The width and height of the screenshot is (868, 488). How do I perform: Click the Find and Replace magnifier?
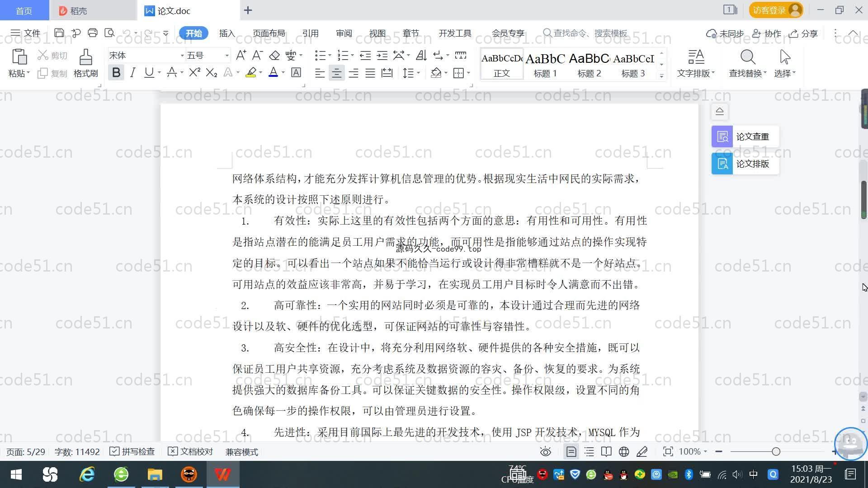click(x=748, y=57)
